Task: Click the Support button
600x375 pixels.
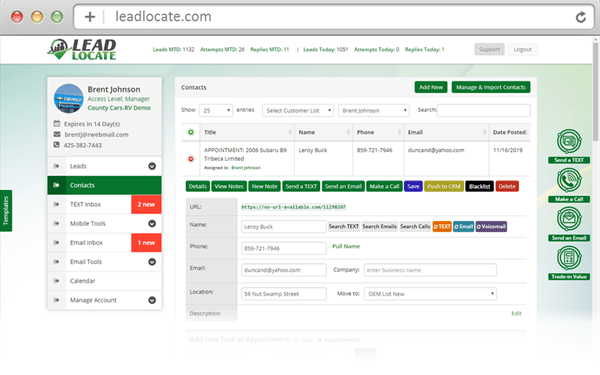Action: click(x=489, y=49)
